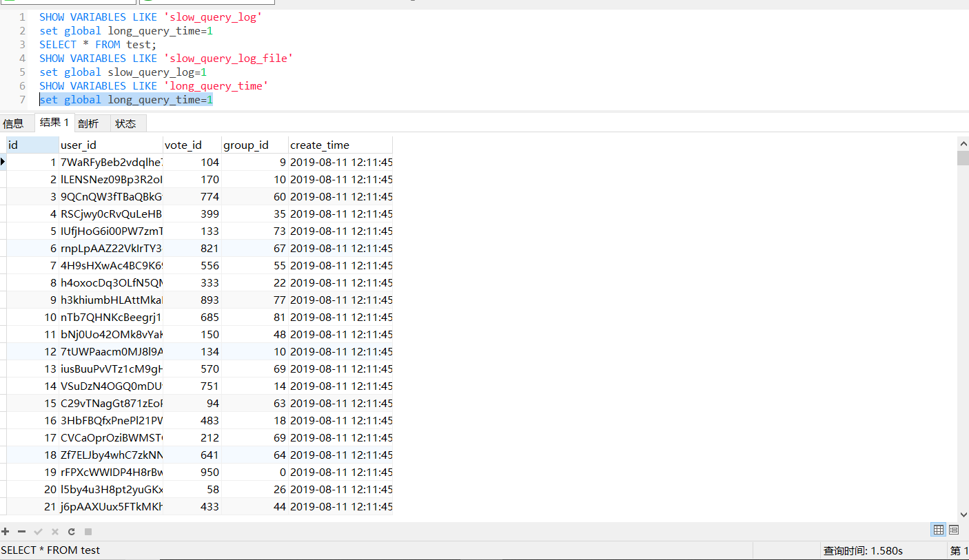Viewport: 969px width, 560px height.
Task: Stop query with the square icon
Action: [88, 532]
